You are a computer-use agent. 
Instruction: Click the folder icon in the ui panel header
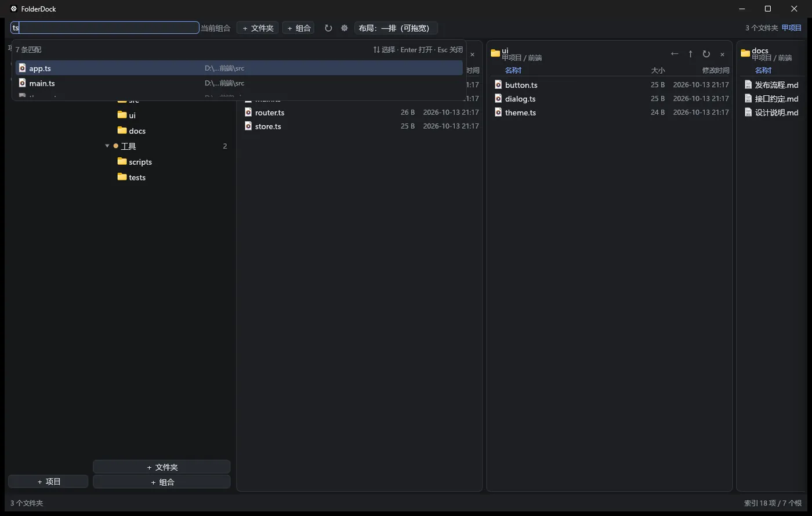coord(495,53)
